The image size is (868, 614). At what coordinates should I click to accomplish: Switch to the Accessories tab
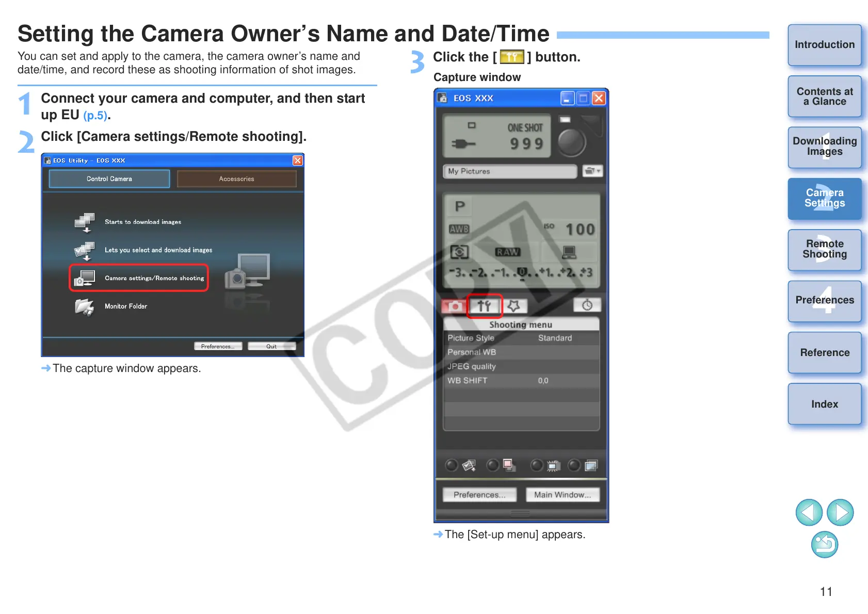(x=236, y=179)
